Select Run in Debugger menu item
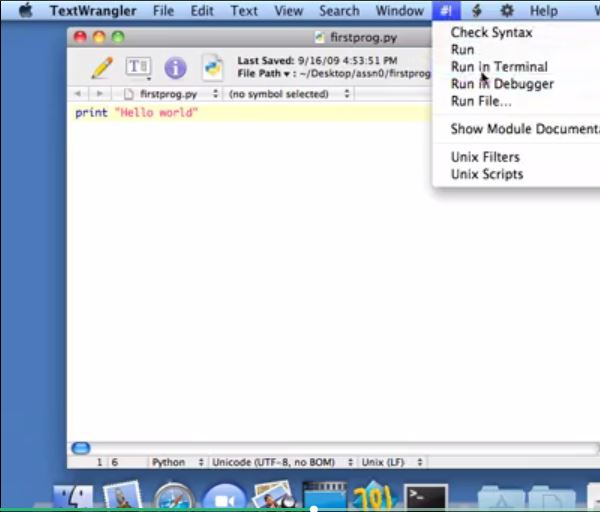This screenshot has height=512, width=600. point(502,84)
